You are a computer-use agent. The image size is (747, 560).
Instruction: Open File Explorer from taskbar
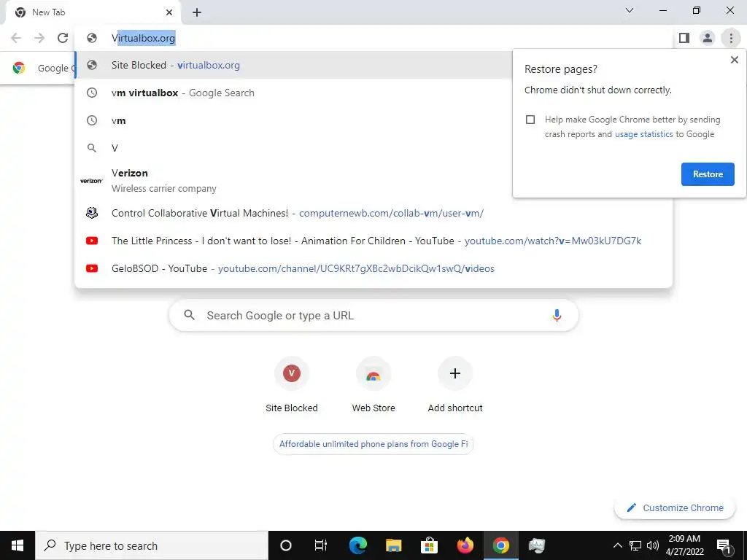393,545
